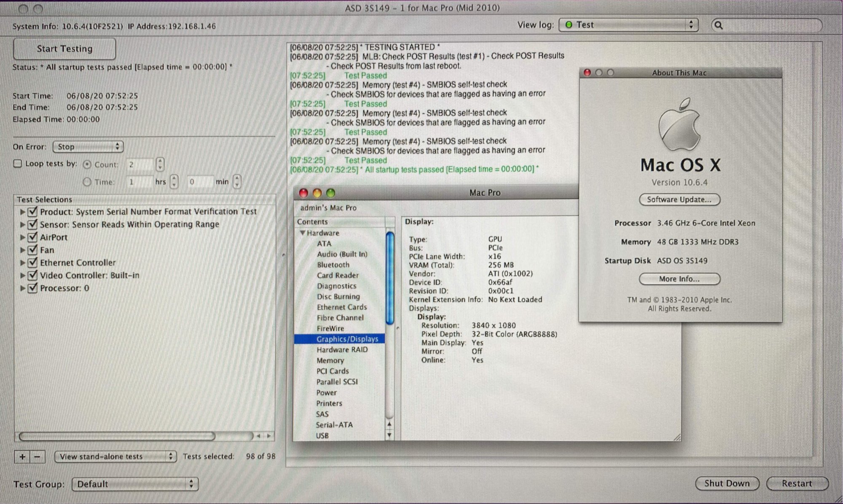Select Memory in the Hardware contents list
Image resolution: width=843 pixels, height=504 pixels.
coord(330,360)
